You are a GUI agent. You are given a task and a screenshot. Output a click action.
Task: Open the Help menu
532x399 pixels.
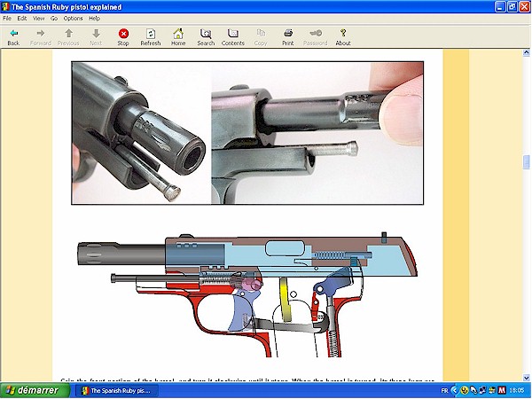tap(94, 19)
